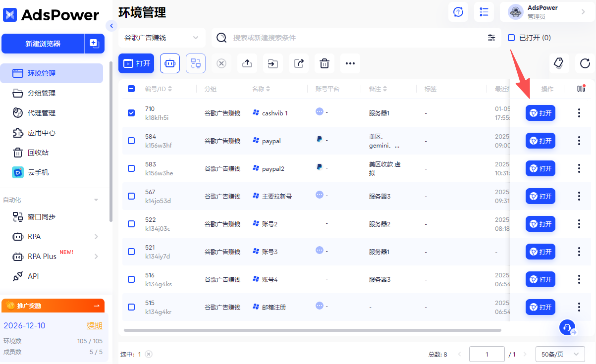Open the filter settings icon beside the search bar

tap(491, 37)
